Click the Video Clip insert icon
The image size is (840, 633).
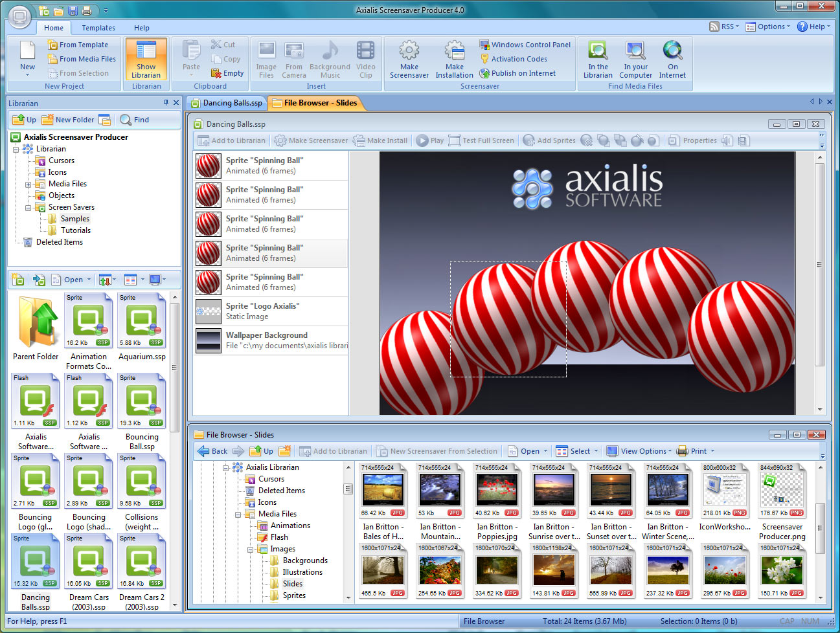pyautogui.click(x=365, y=58)
